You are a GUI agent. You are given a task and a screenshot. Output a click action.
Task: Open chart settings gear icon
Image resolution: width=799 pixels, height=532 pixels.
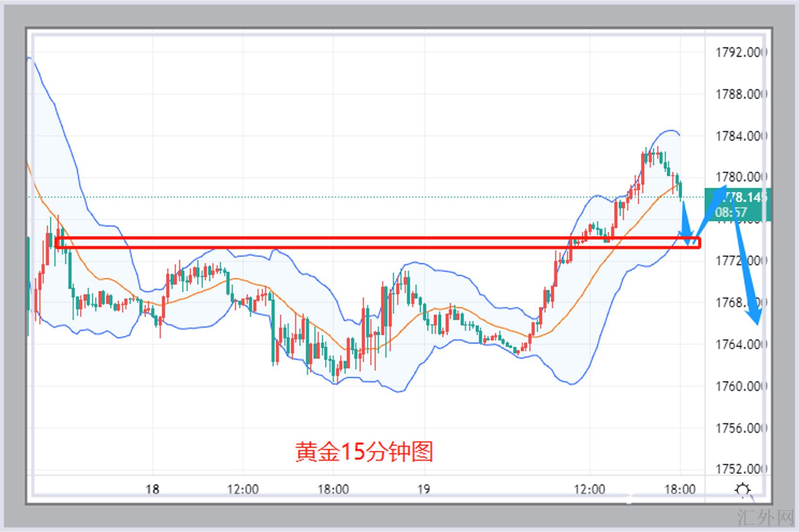coord(743,490)
